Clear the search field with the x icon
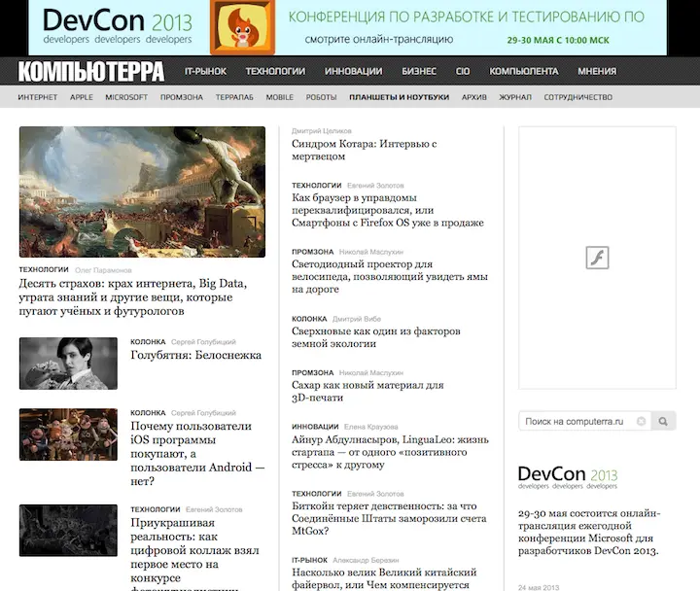The image size is (700, 591). 641,421
